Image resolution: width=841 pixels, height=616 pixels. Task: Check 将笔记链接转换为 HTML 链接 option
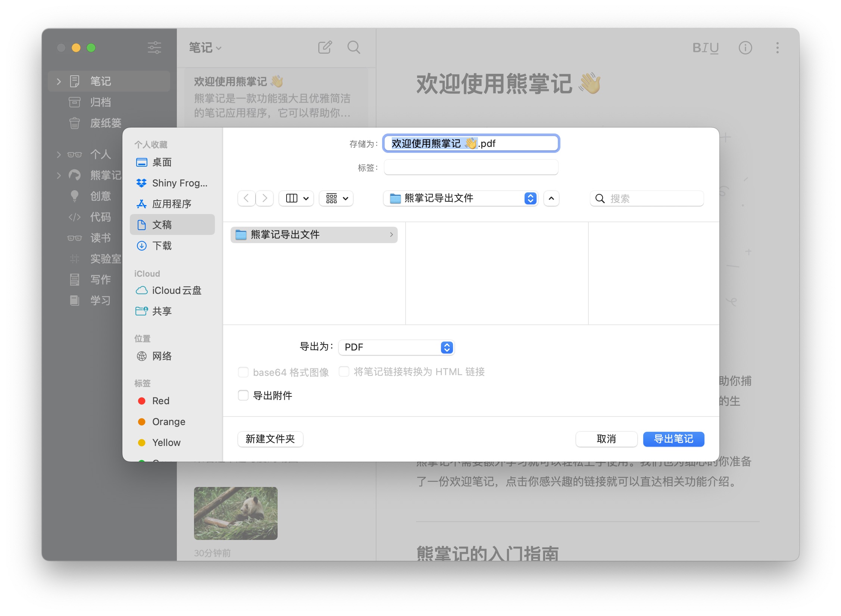(x=344, y=372)
